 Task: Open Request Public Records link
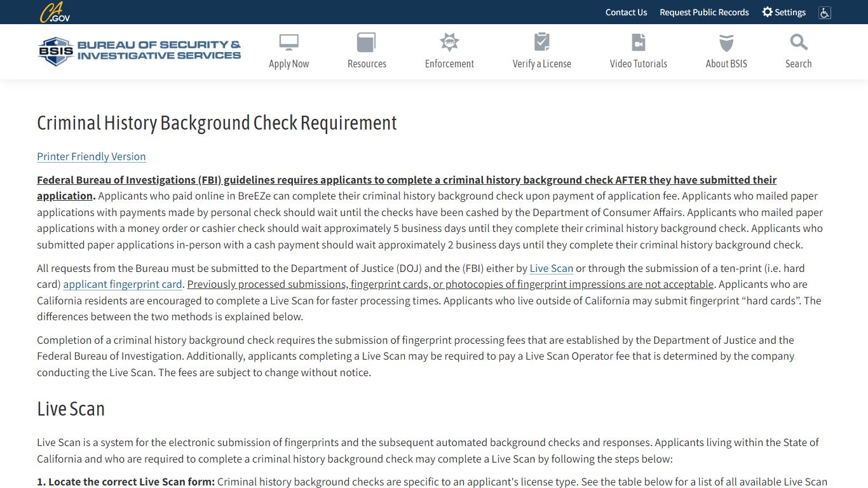pos(704,12)
